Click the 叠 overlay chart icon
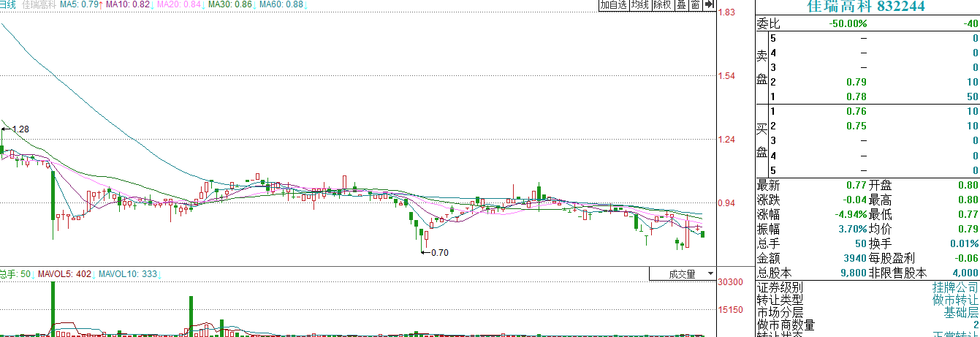This screenshot has width=980, height=337. click(x=681, y=5)
